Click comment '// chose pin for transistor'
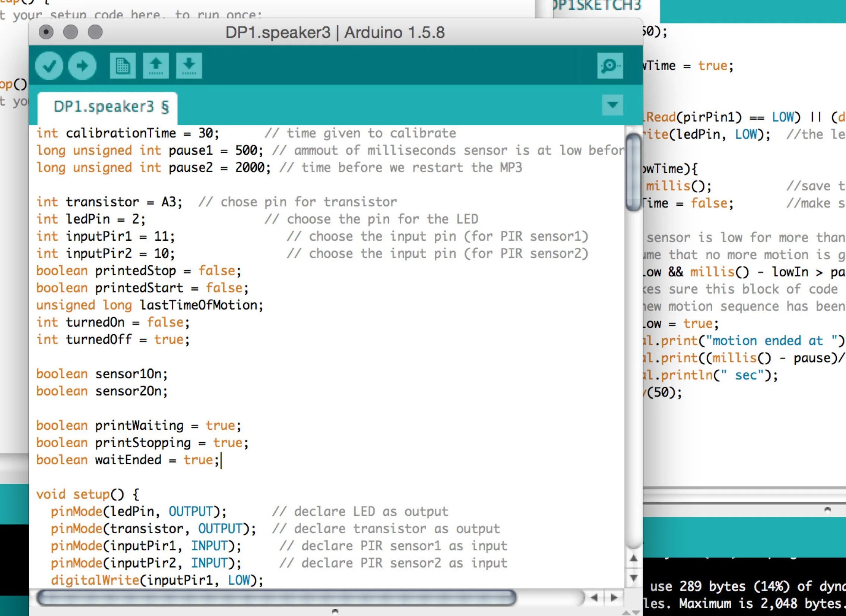Viewport: 846px width, 616px height. pyautogui.click(x=298, y=202)
